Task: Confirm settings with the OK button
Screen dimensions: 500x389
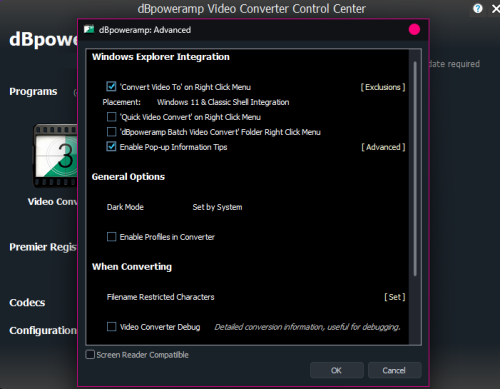Action: point(337,370)
